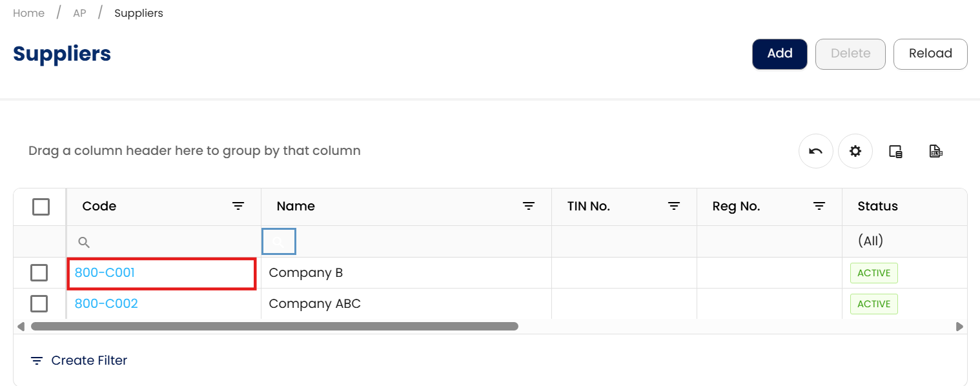
Task: Click the search icon in the Code filter row
Action: click(x=84, y=242)
